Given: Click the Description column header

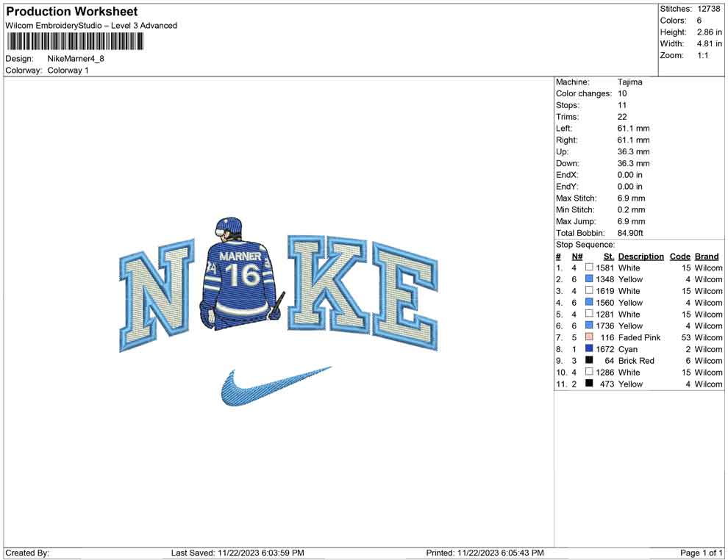Looking at the screenshot, I should pyautogui.click(x=640, y=256).
